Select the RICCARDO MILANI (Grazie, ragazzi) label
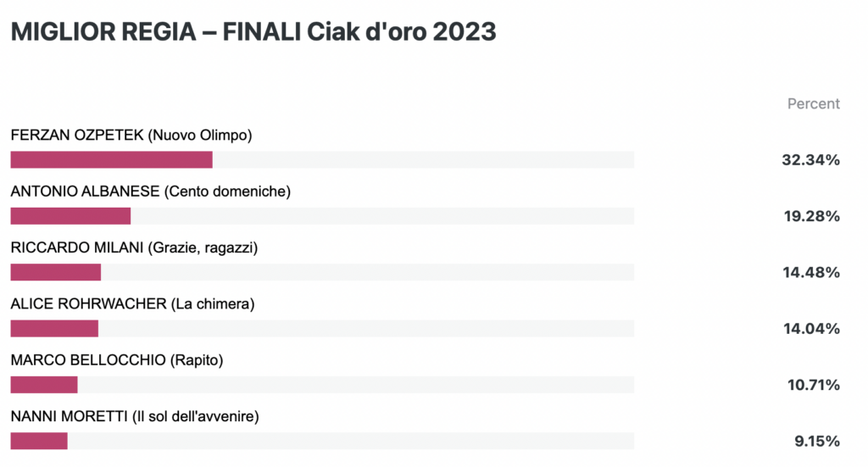Image resolution: width=868 pixels, height=467 pixels. 134,247
